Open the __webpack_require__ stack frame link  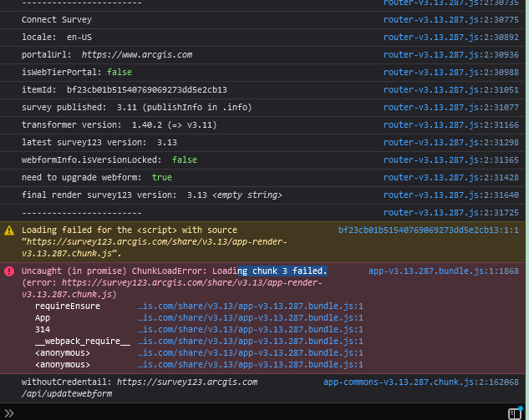tap(251, 342)
